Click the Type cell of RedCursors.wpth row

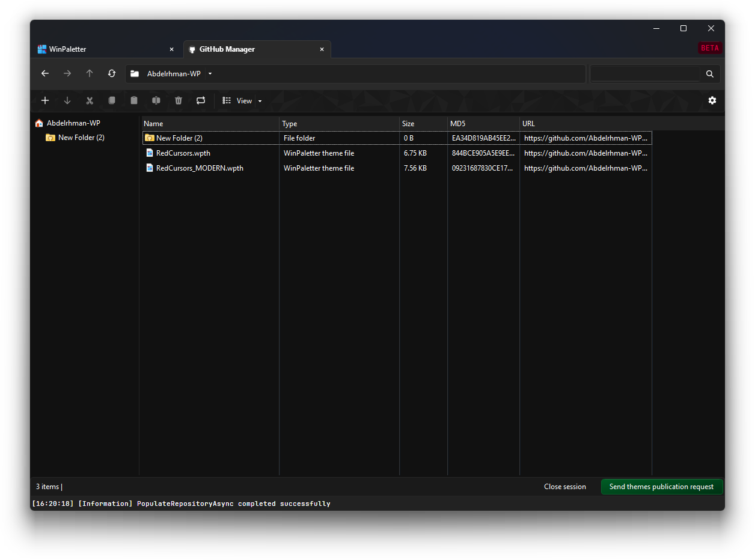319,153
